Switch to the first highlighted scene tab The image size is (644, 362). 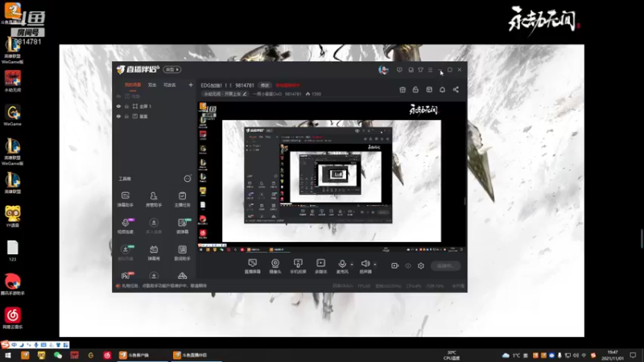(133, 85)
